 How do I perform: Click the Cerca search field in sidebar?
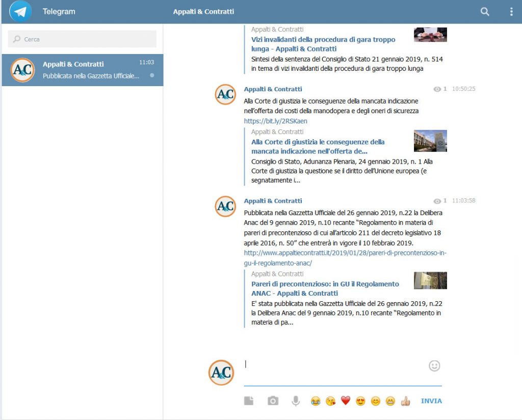pos(82,39)
